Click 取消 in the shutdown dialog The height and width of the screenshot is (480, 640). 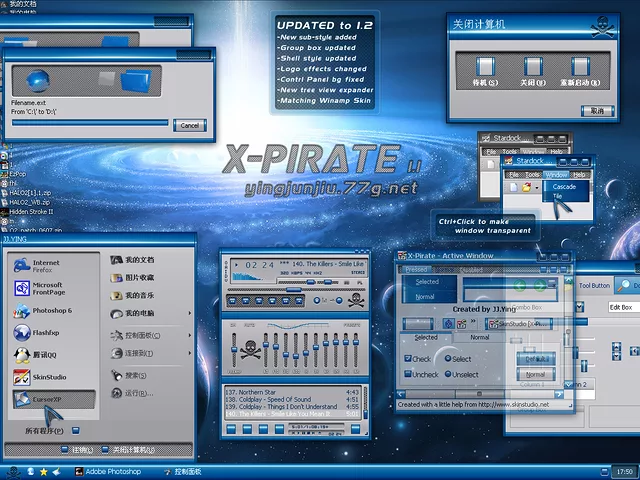[596, 110]
